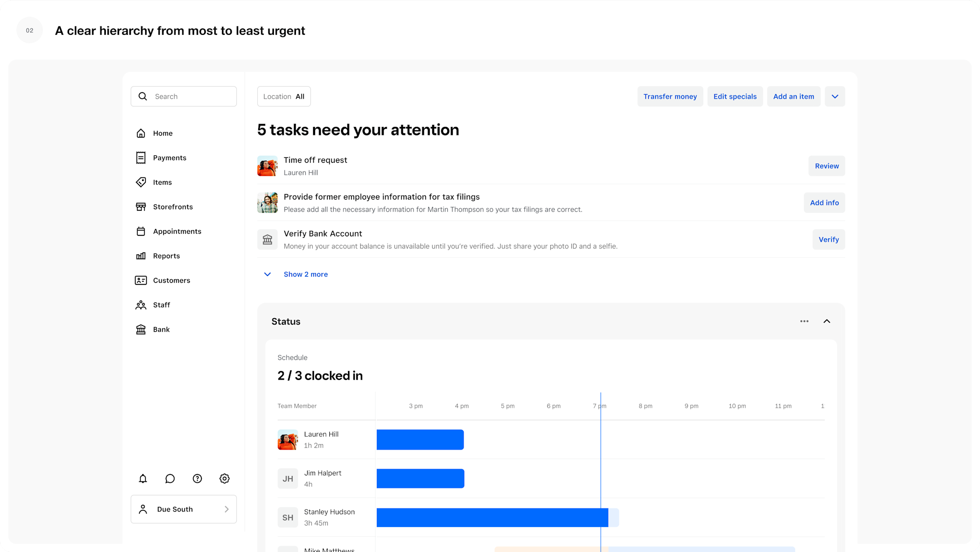This screenshot has height=552, width=980.
Task: Click the Customers contact card icon
Action: click(x=141, y=280)
